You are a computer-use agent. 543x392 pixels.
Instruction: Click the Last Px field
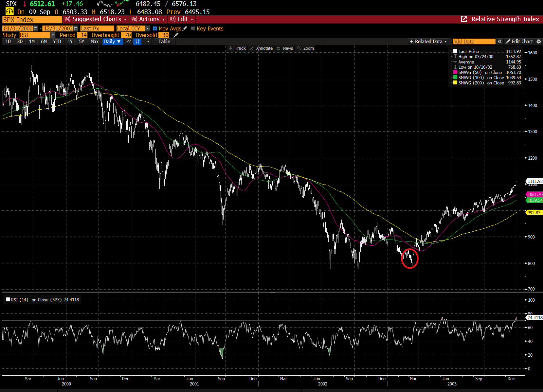click(97, 28)
